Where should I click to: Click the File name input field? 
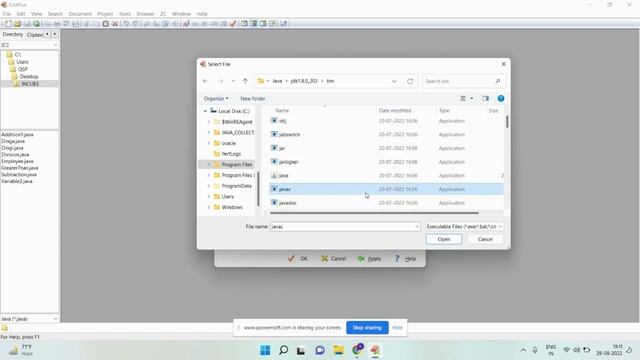click(x=345, y=227)
